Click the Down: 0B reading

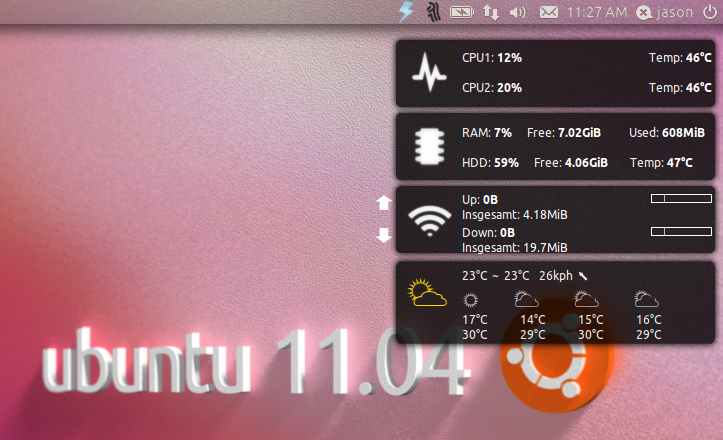(x=488, y=232)
